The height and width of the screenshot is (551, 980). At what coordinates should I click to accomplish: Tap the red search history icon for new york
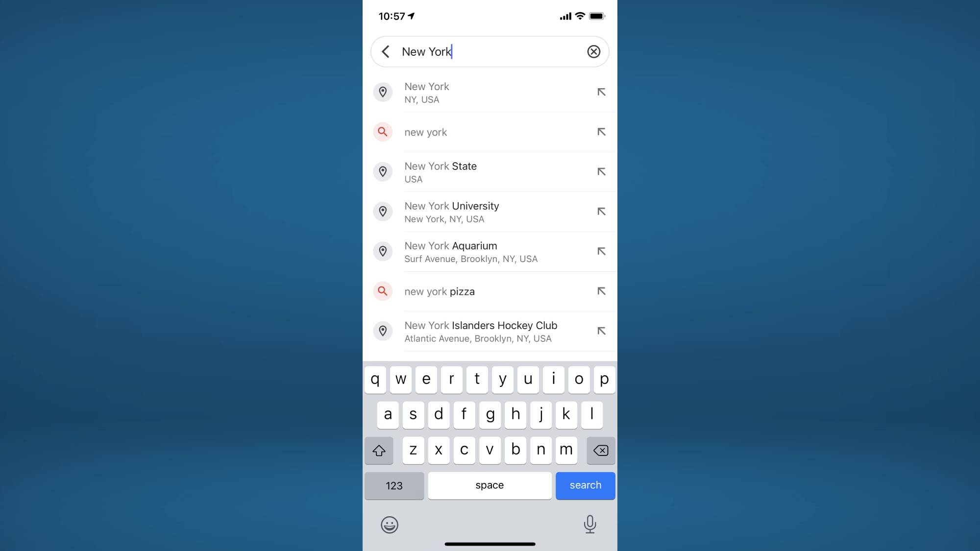[x=382, y=132]
